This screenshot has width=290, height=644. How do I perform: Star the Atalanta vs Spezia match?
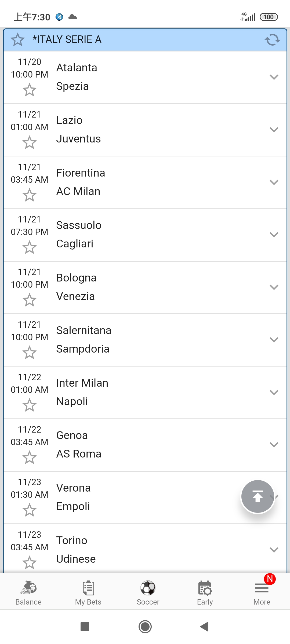(29, 90)
